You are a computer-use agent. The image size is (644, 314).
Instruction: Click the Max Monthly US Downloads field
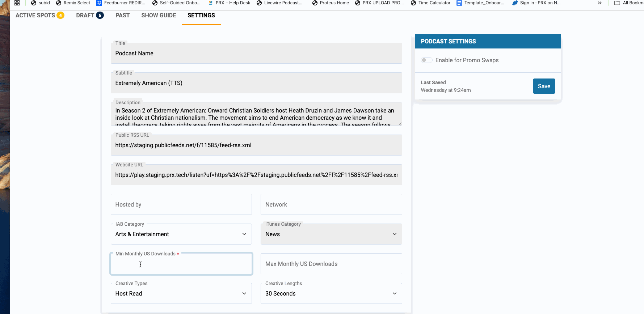(331, 264)
